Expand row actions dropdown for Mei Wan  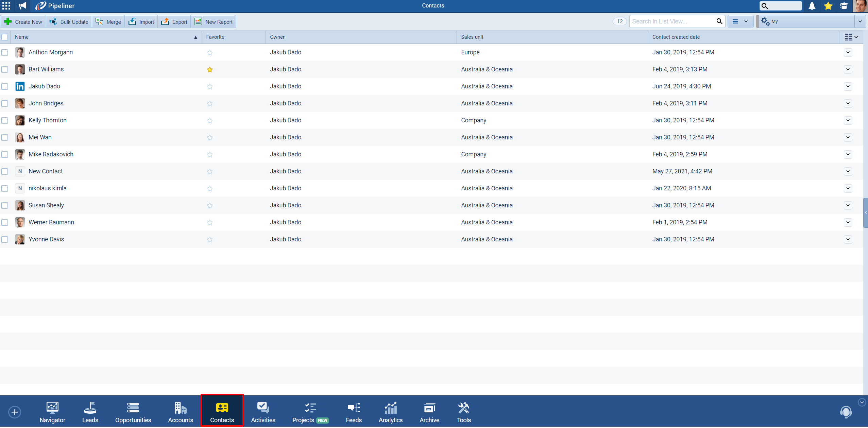coord(848,137)
